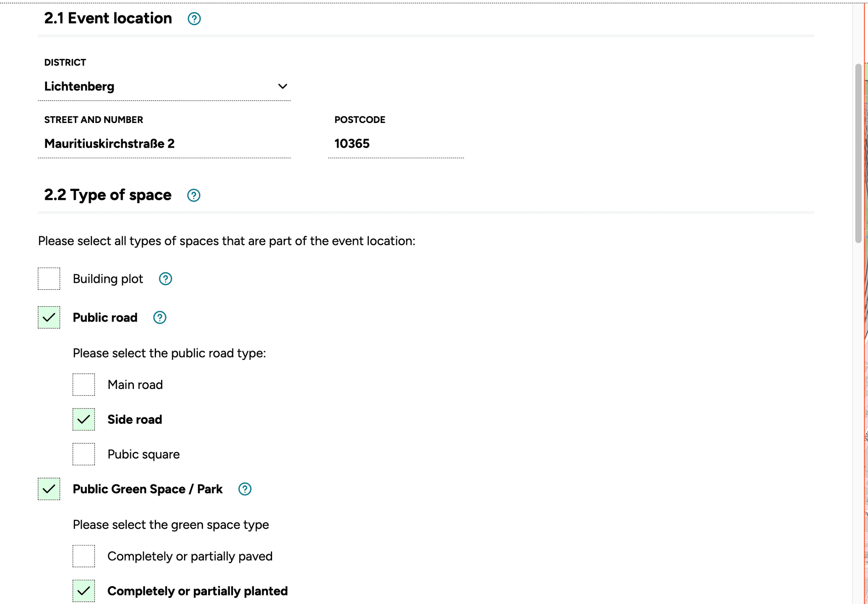View help for Public Green Space / Park

pyautogui.click(x=245, y=489)
